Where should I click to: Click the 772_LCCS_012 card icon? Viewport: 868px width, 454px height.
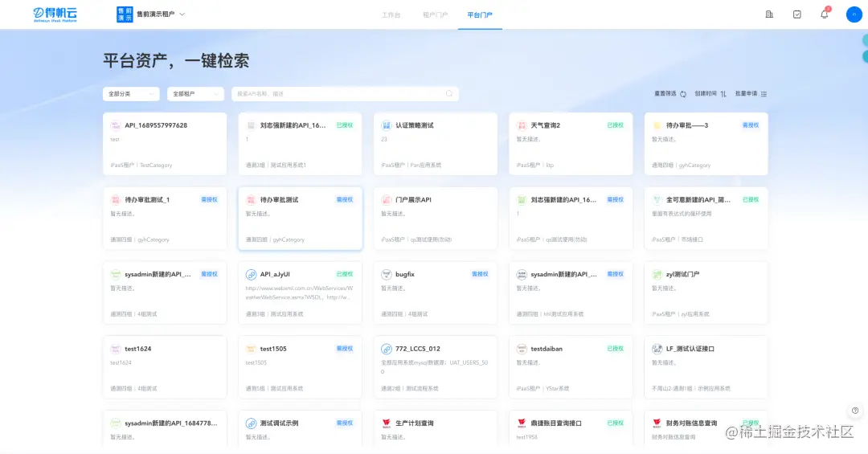click(x=386, y=349)
